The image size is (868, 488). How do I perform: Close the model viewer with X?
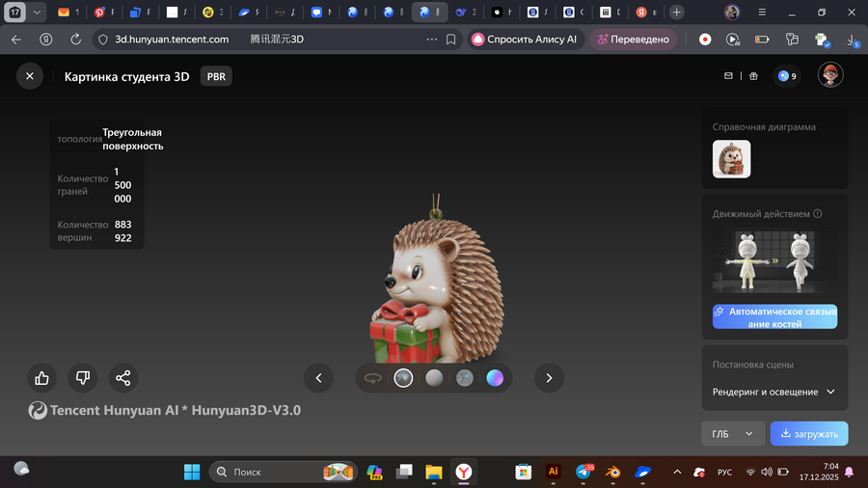click(30, 76)
